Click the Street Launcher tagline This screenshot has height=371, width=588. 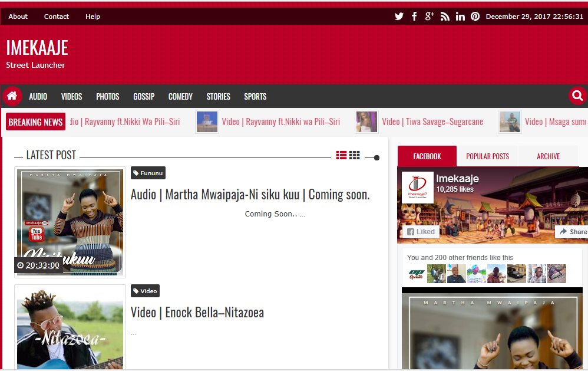point(35,65)
